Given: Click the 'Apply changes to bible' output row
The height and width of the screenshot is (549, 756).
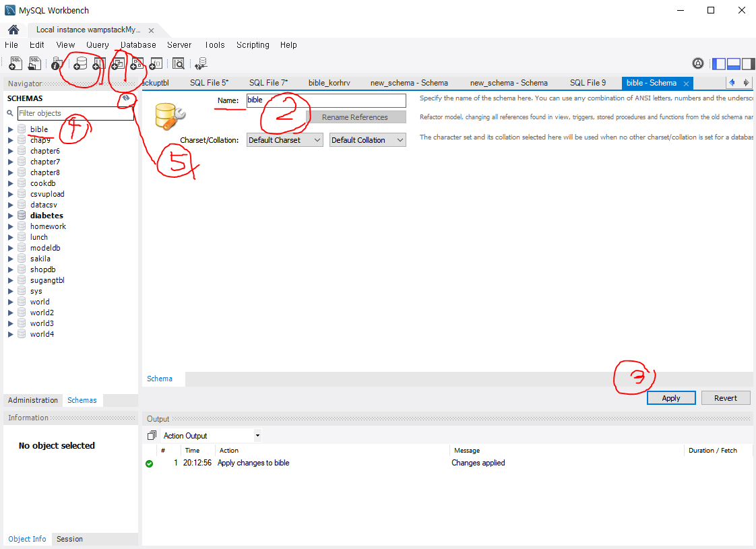Looking at the screenshot, I should point(253,463).
